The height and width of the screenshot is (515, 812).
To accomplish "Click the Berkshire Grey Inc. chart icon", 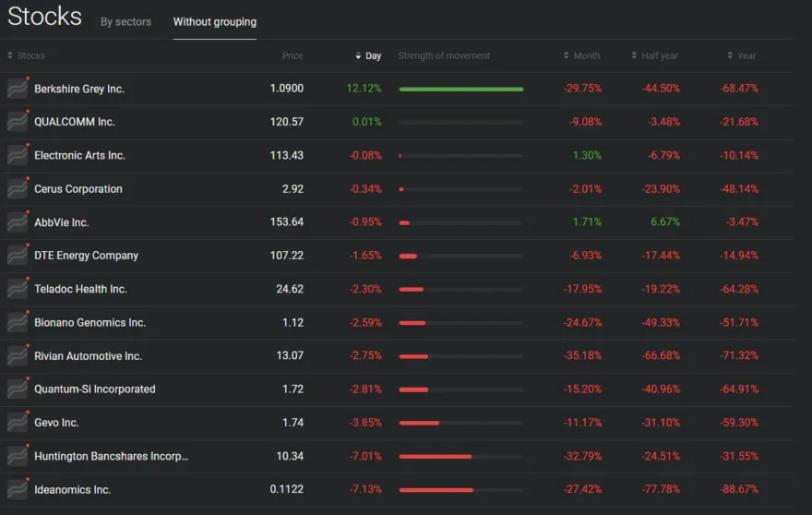I will pos(18,89).
